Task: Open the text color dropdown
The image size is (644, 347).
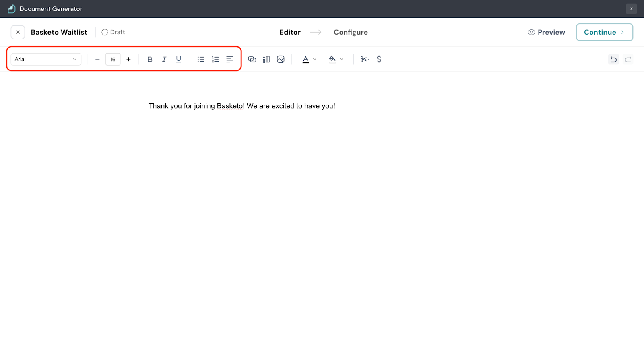Action: coord(309,59)
